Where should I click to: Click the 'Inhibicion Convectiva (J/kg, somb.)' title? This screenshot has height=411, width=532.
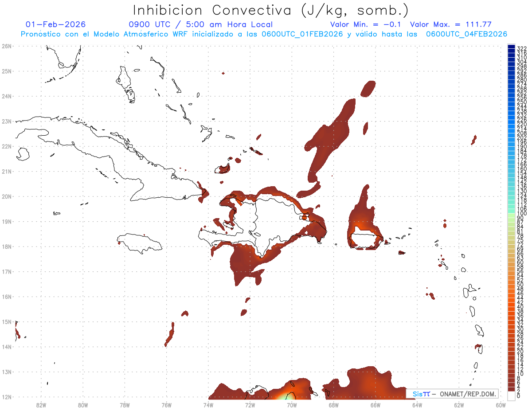click(270, 11)
